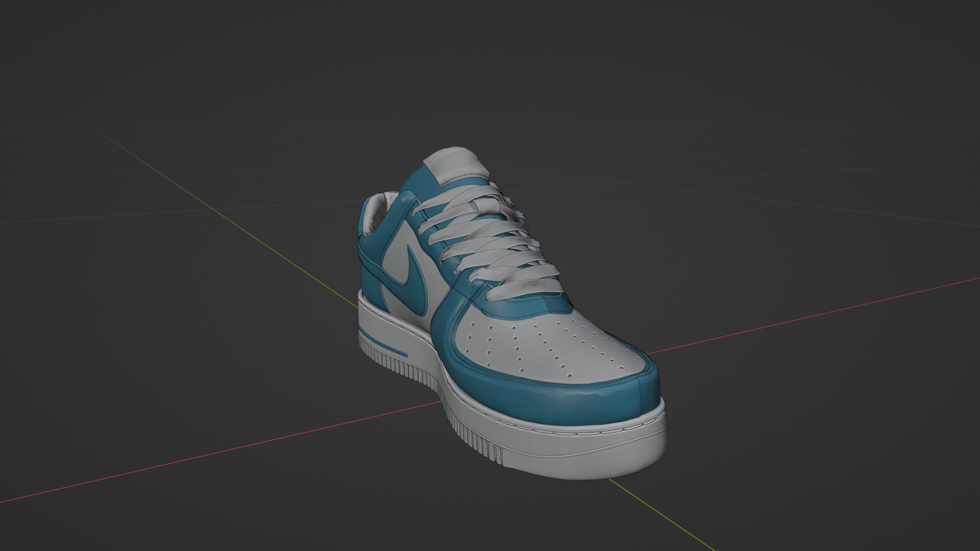This screenshot has height=551, width=980.
Task: Select the gray tongue tab at the shoe top
Action: coord(456,164)
